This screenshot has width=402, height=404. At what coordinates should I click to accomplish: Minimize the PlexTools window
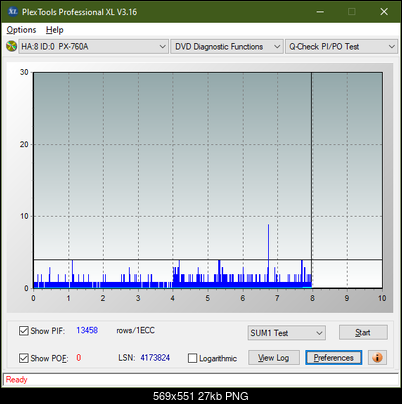[x=320, y=12]
